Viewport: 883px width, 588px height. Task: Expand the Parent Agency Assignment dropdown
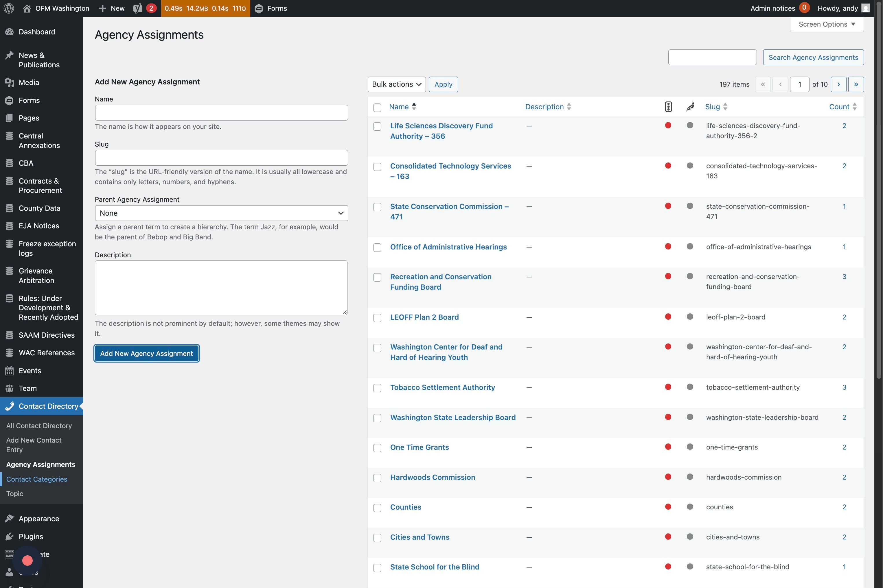pyautogui.click(x=221, y=213)
